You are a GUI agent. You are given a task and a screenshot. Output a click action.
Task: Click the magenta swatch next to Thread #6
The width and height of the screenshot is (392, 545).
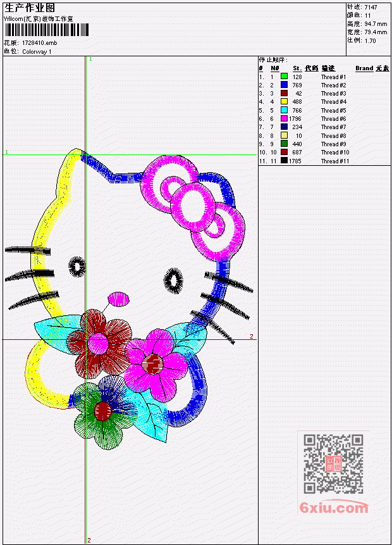(x=284, y=118)
